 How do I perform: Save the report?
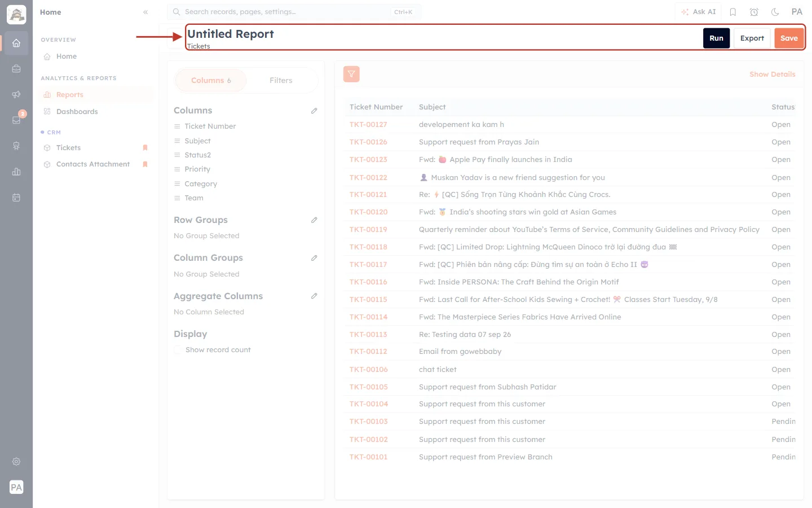coord(789,38)
